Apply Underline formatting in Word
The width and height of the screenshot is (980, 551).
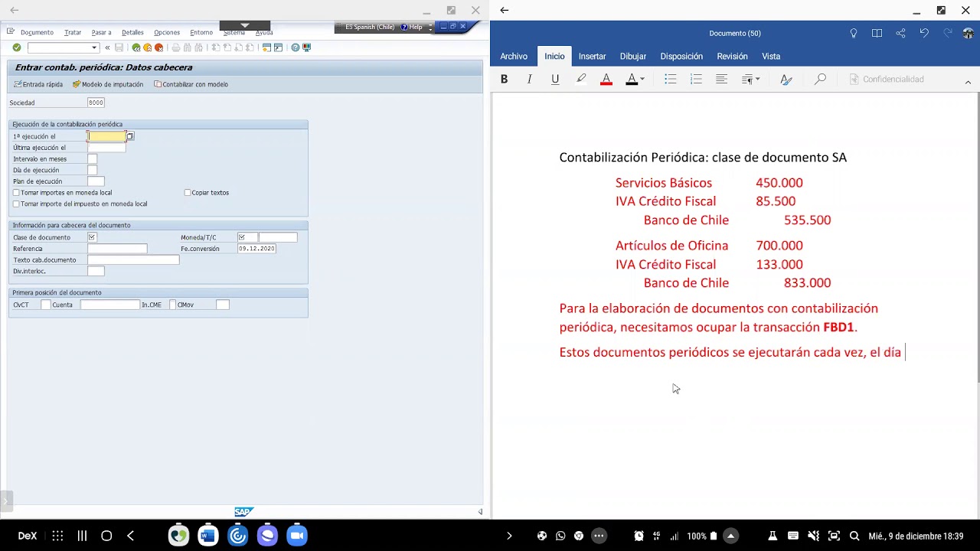pyautogui.click(x=555, y=79)
